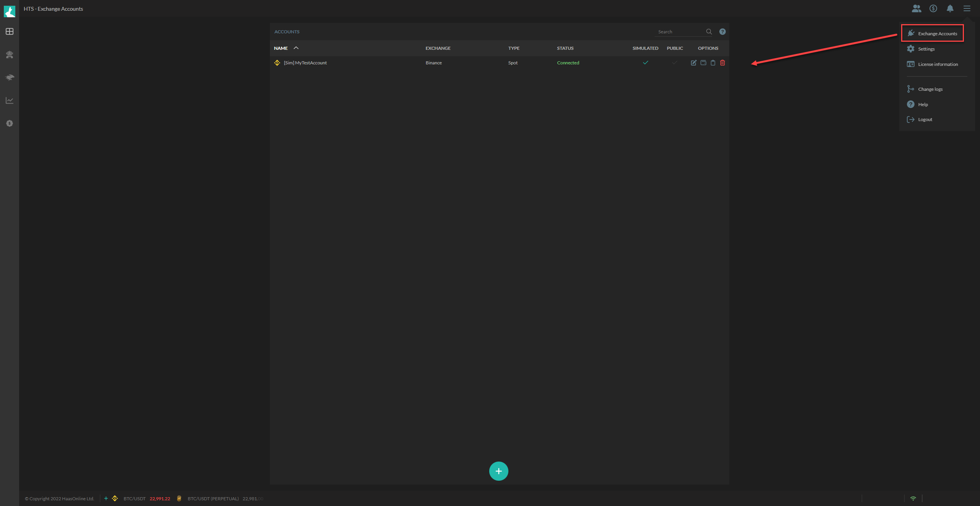Viewport: 980px width, 506px height.
Task: Expand the Binance icon dropdown in the status bar
Action: click(x=114, y=498)
